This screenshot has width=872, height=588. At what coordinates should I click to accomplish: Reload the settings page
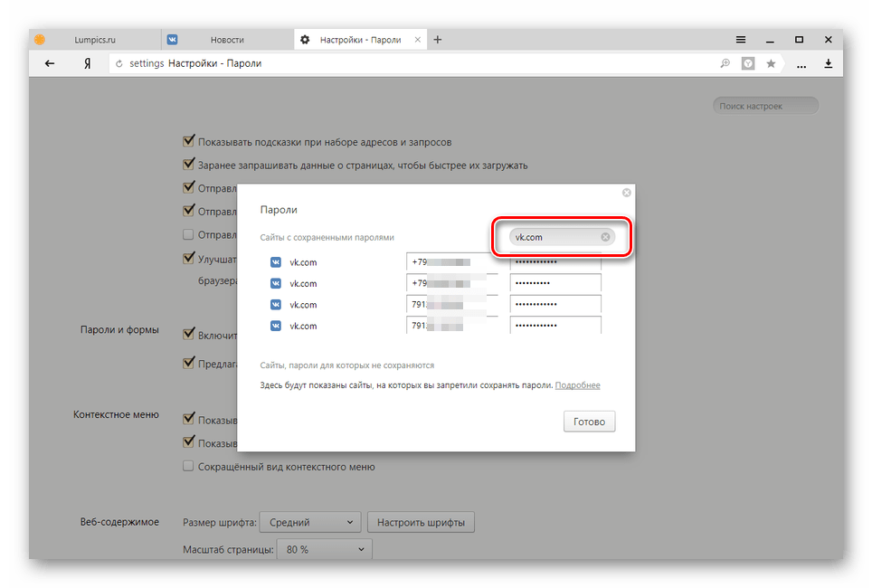pos(119,64)
